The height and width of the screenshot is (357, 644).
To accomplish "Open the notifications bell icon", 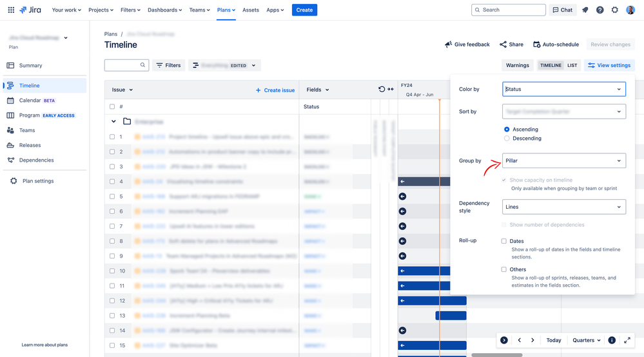I will [585, 10].
